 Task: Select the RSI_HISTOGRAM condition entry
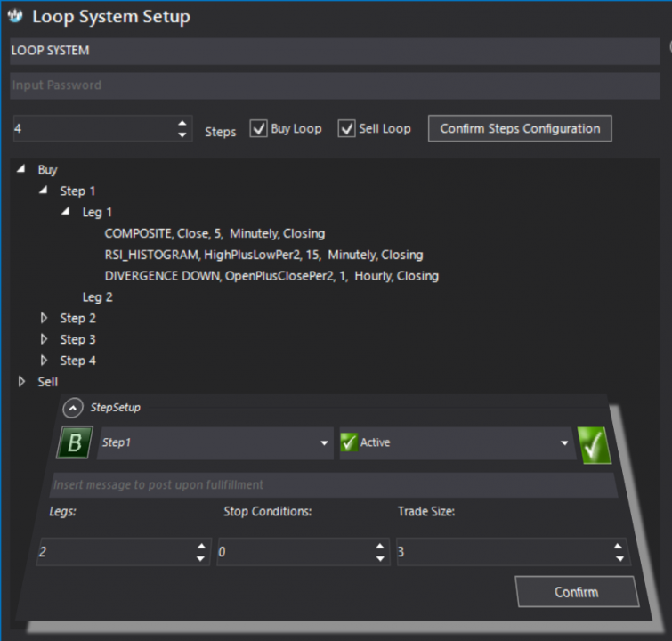coord(263,255)
